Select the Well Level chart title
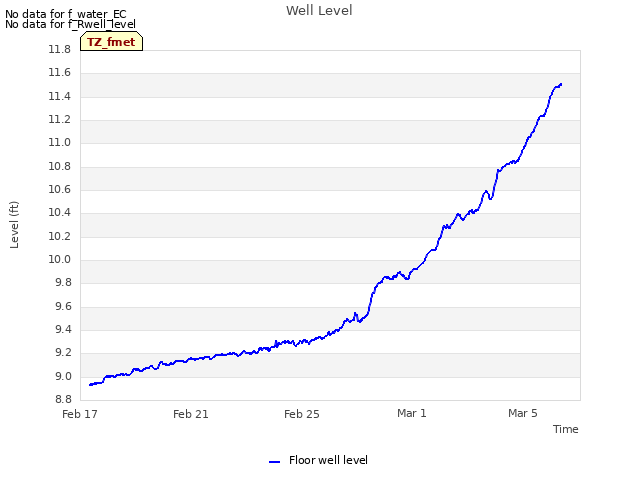The width and height of the screenshot is (640, 480). (x=319, y=11)
